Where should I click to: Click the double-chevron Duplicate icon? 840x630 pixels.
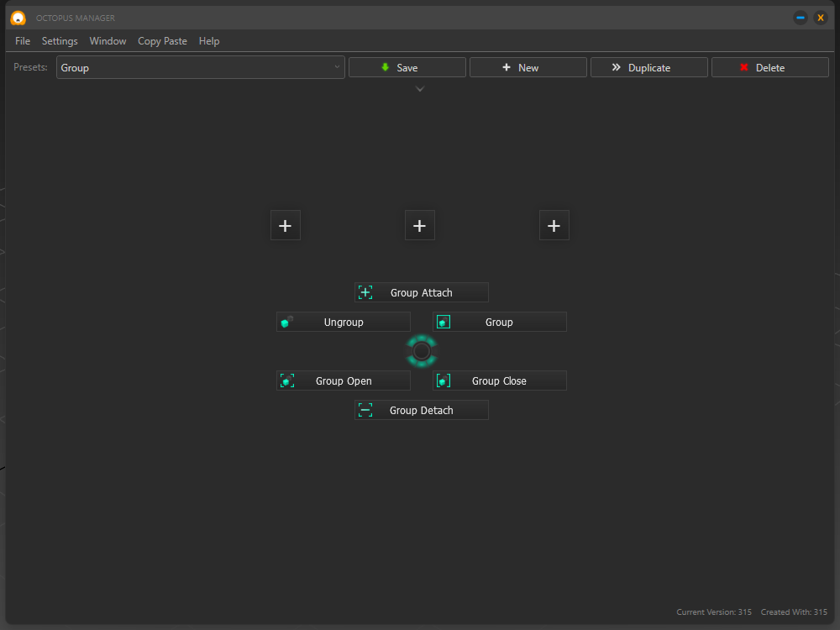pyautogui.click(x=616, y=67)
